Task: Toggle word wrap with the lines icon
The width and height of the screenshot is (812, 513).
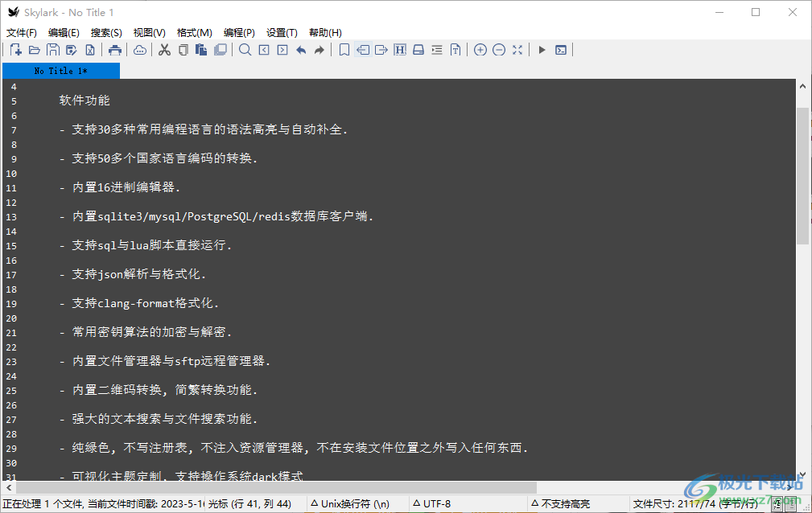Action: 436,49
